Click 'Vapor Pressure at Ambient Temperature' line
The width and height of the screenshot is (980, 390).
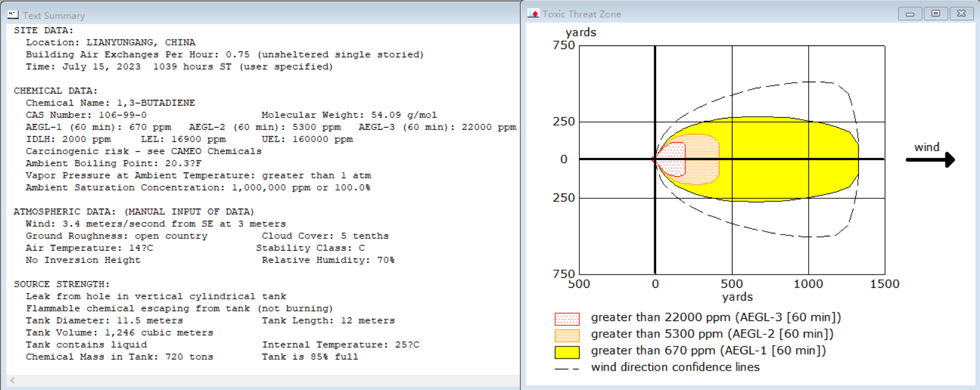pyautogui.click(x=198, y=175)
